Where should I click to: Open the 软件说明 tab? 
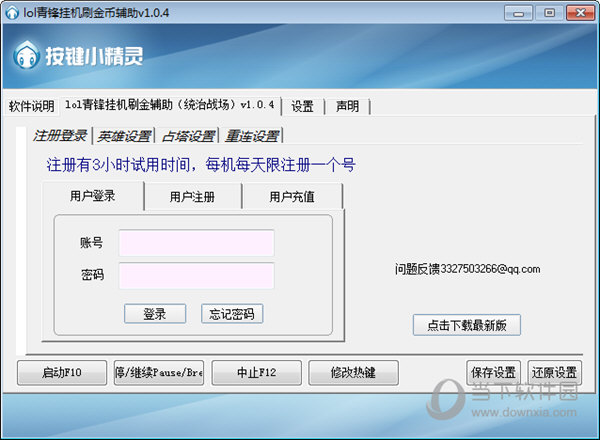pyautogui.click(x=31, y=106)
